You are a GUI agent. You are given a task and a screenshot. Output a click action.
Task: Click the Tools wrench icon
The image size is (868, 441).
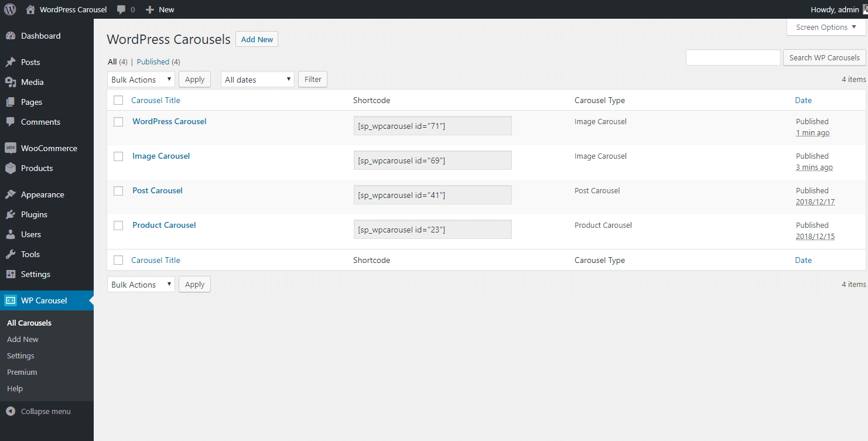point(11,254)
